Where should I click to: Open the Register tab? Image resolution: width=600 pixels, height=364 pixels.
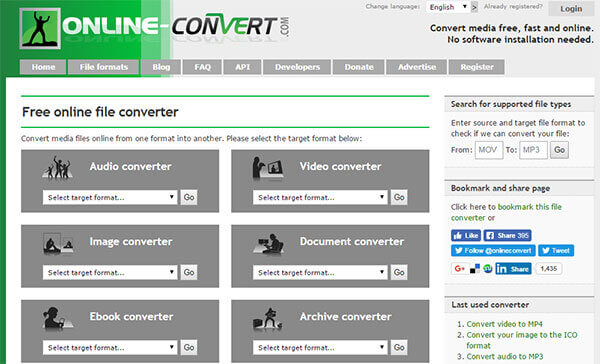pos(476,67)
